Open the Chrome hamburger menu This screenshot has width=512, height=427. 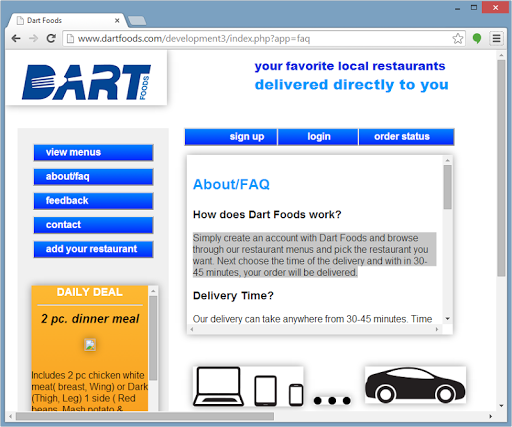coord(496,39)
